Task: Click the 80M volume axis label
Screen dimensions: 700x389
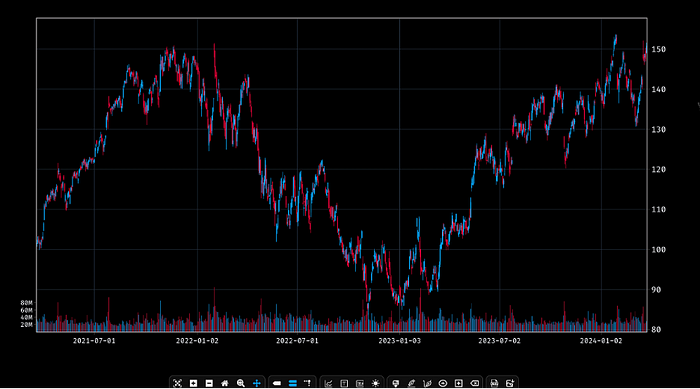Action: coord(26,303)
